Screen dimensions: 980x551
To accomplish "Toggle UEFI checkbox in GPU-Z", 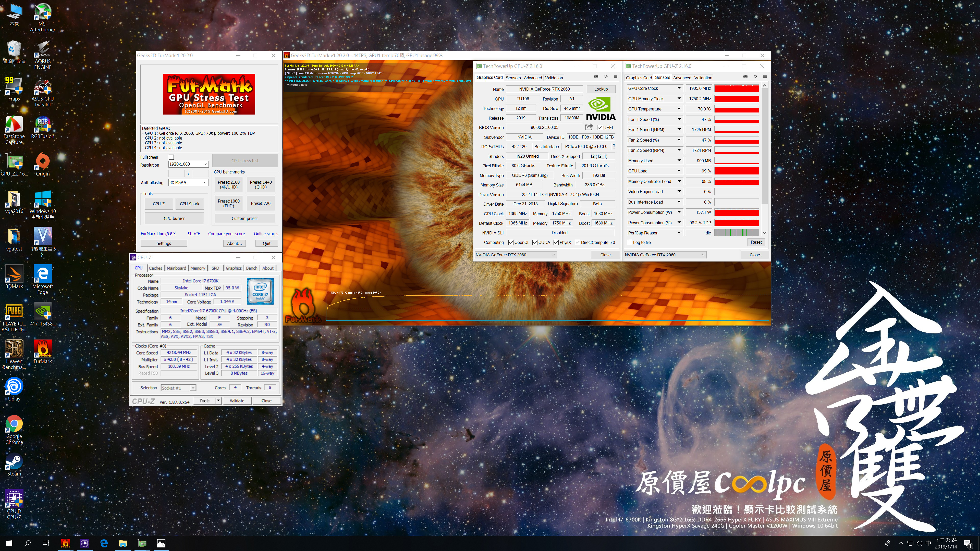I will pyautogui.click(x=599, y=127).
